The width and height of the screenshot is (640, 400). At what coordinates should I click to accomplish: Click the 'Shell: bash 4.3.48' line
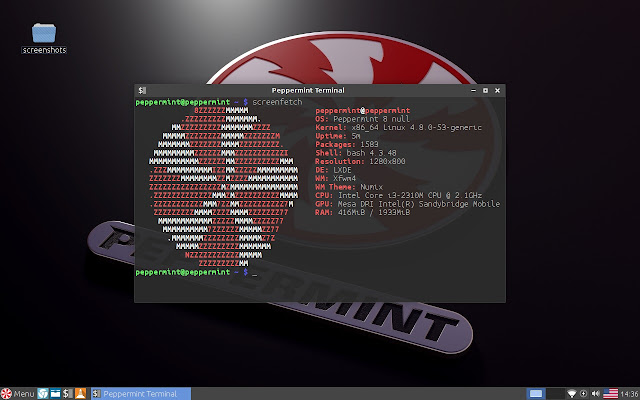click(356, 153)
